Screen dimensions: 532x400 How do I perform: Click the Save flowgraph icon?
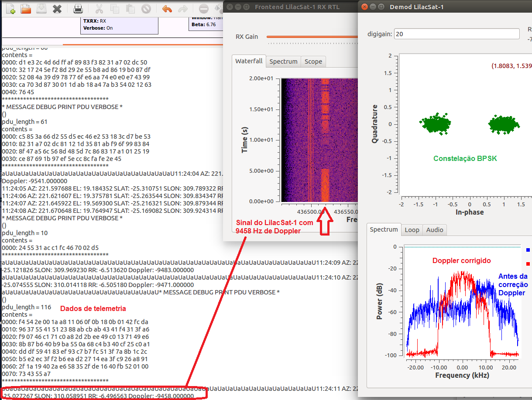41,8
